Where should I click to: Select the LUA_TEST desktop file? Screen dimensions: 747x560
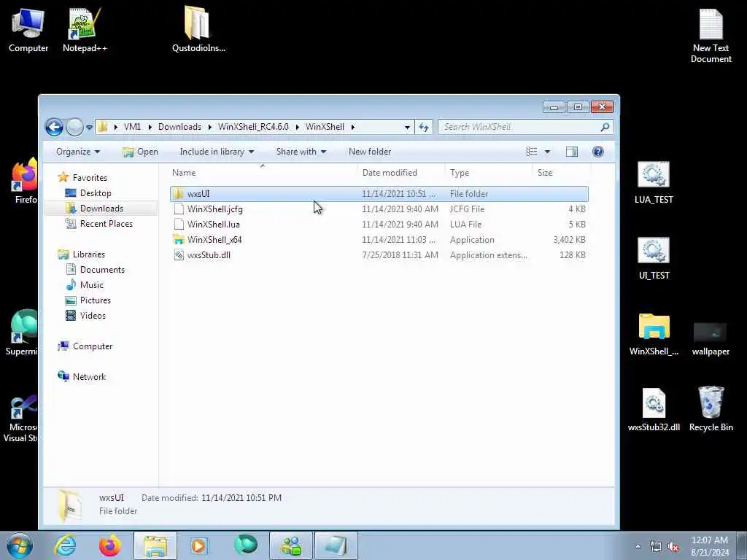(x=654, y=183)
